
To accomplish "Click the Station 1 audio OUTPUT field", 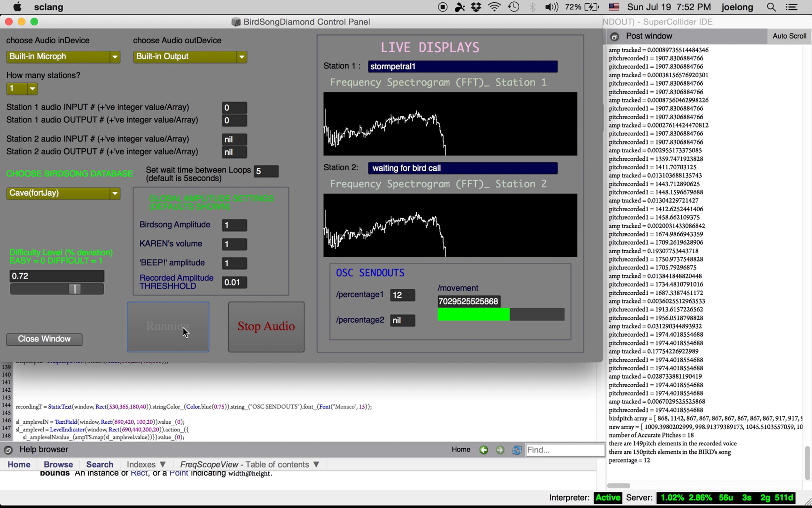I will pos(234,121).
